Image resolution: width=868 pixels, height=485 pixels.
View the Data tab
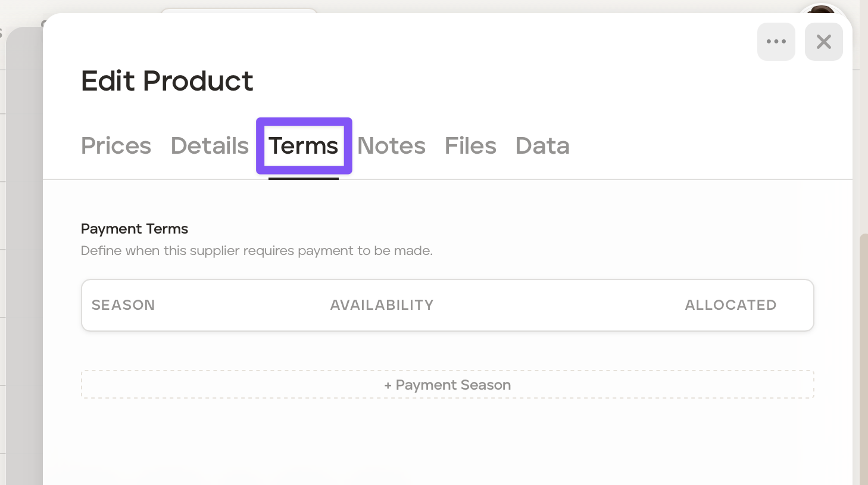click(x=542, y=146)
